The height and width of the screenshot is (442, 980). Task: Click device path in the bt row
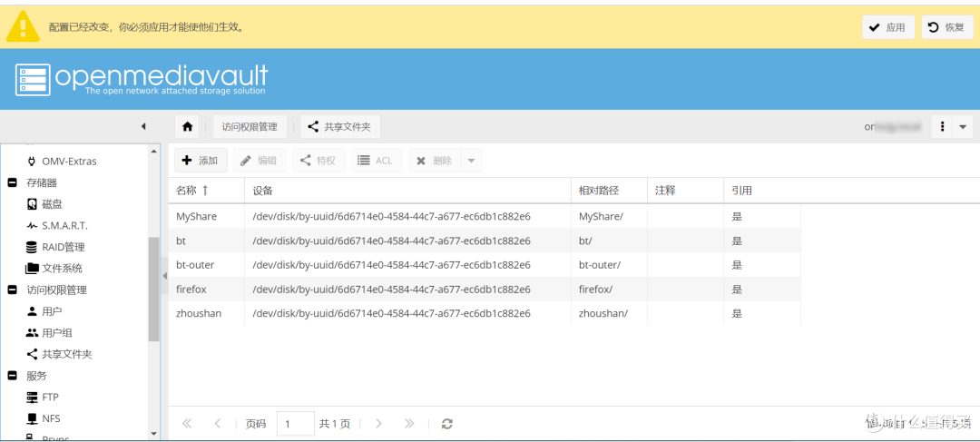tap(391, 241)
